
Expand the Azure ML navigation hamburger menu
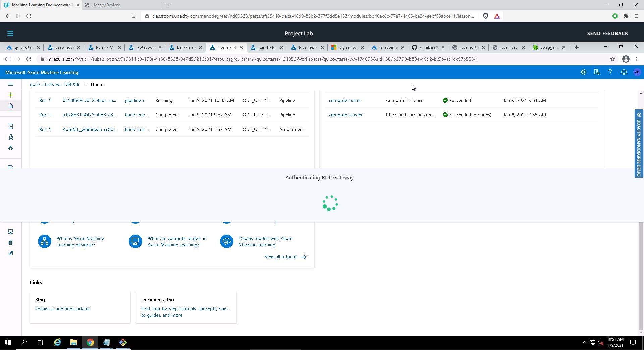tap(11, 84)
